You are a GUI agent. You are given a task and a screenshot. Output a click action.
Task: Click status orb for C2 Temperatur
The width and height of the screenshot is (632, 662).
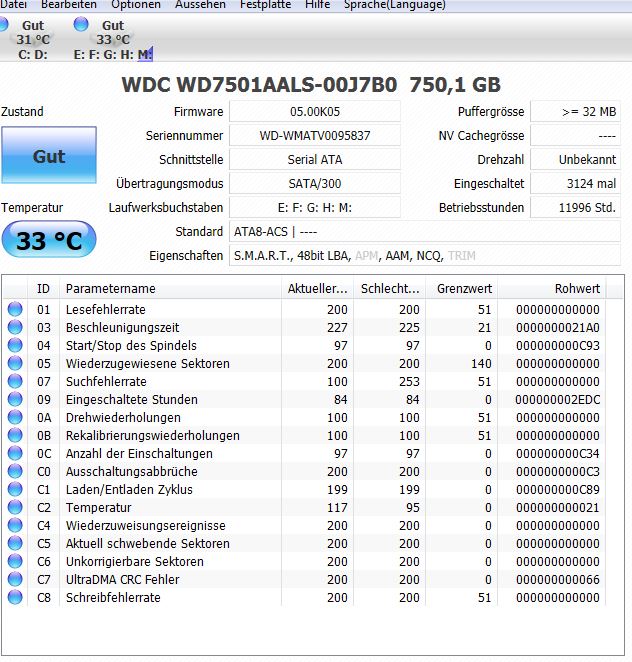click(x=15, y=507)
